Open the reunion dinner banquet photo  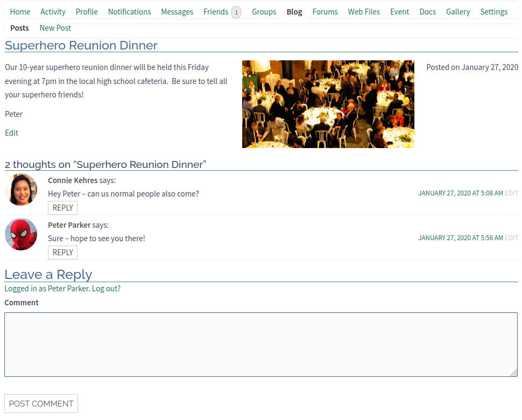328,104
